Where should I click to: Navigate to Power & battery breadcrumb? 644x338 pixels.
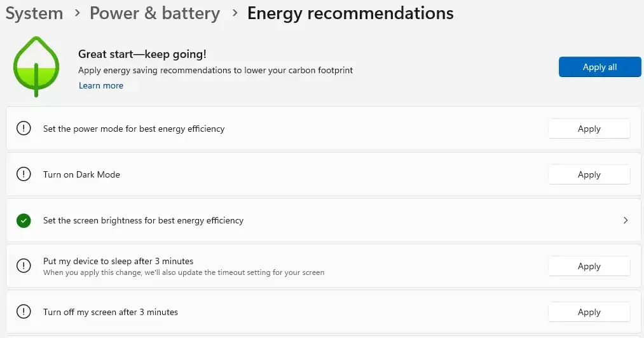pos(154,13)
